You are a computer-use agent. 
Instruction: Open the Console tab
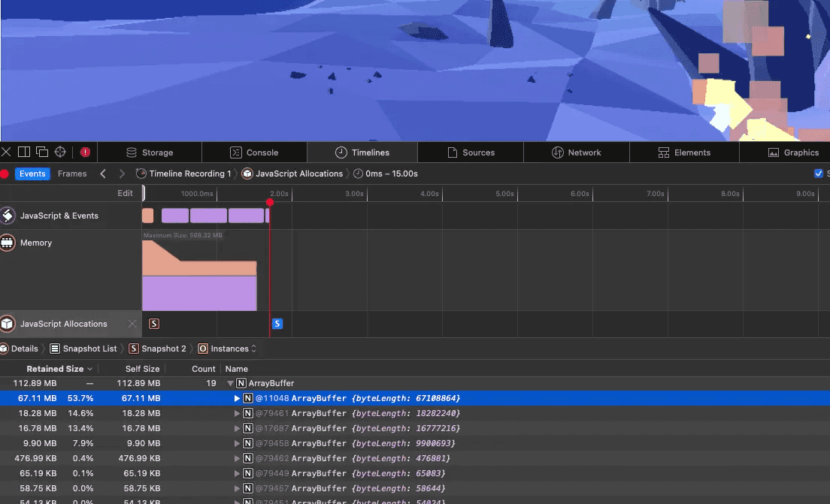254,152
